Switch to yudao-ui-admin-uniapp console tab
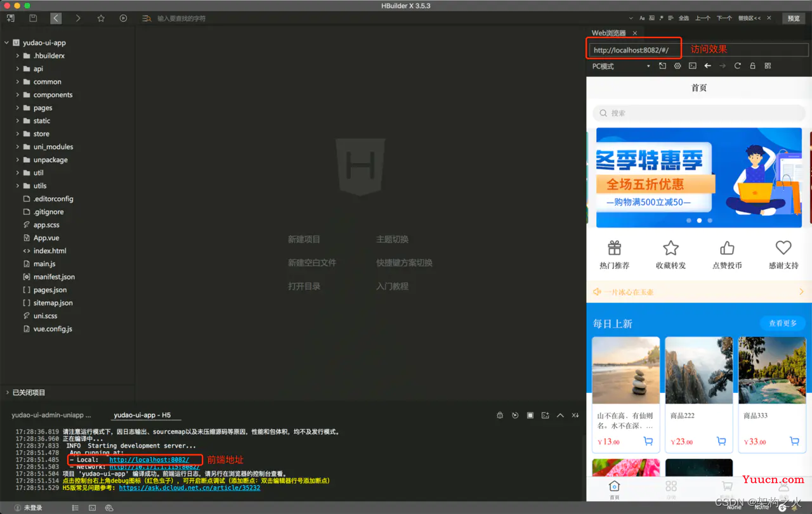The height and width of the screenshot is (514, 812). click(x=51, y=415)
